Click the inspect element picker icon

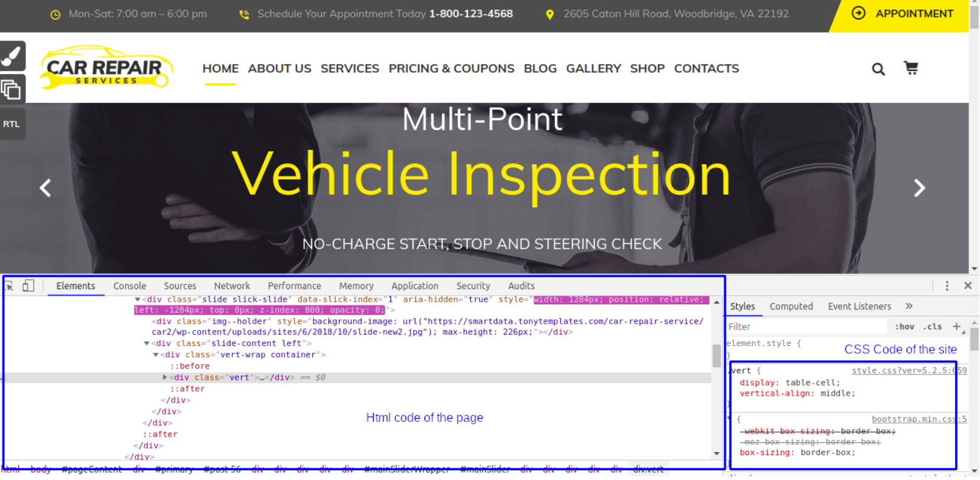(x=9, y=286)
